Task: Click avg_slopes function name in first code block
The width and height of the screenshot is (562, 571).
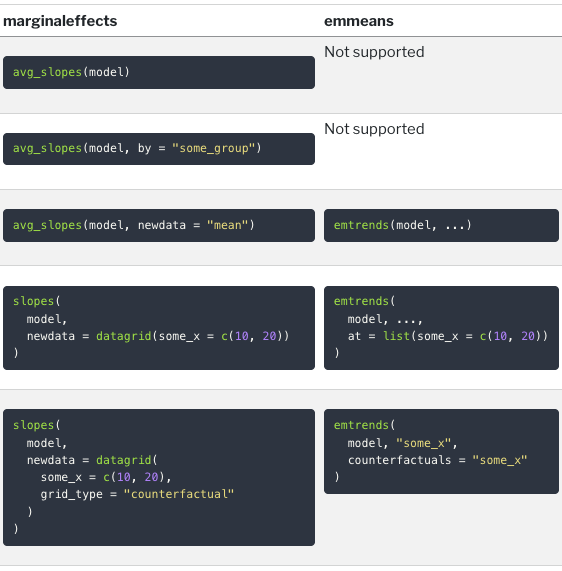Action: 47,72
